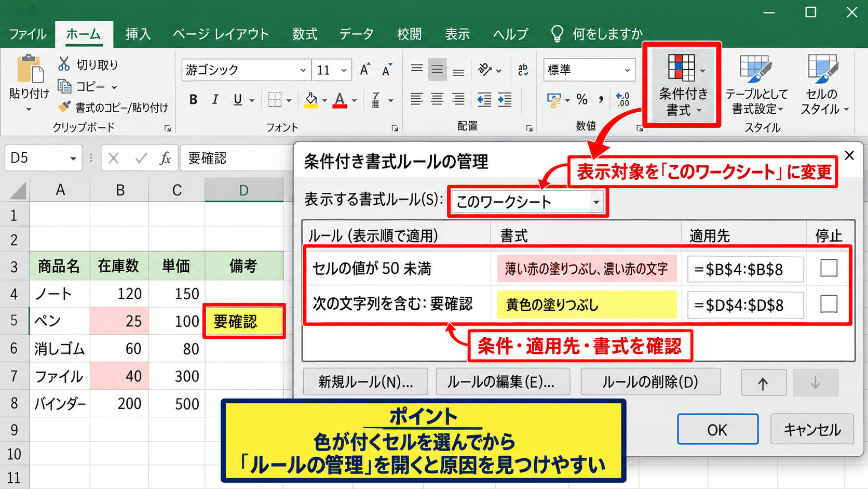The image size is (868, 489).
Task: Edit applies-to field =$D$4:$D$8
Action: tap(745, 305)
